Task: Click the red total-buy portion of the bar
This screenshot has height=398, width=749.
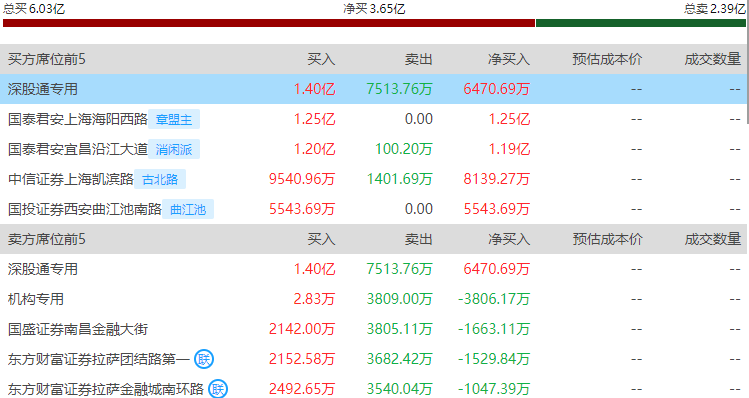Action: (269, 23)
